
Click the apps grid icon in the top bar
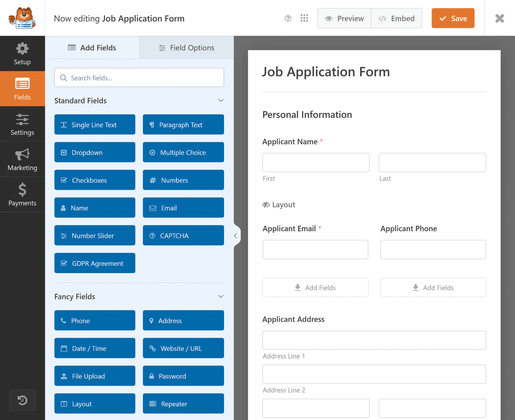tap(304, 18)
